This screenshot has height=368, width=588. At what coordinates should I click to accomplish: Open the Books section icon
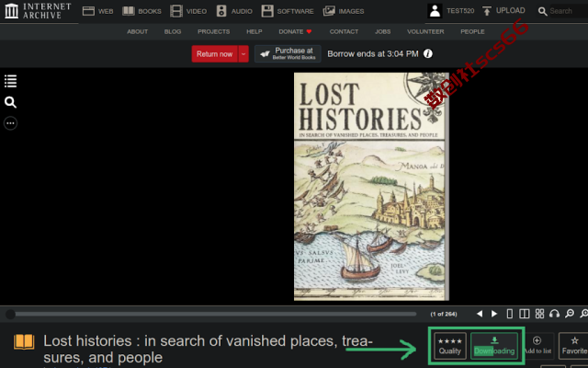click(129, 11)
